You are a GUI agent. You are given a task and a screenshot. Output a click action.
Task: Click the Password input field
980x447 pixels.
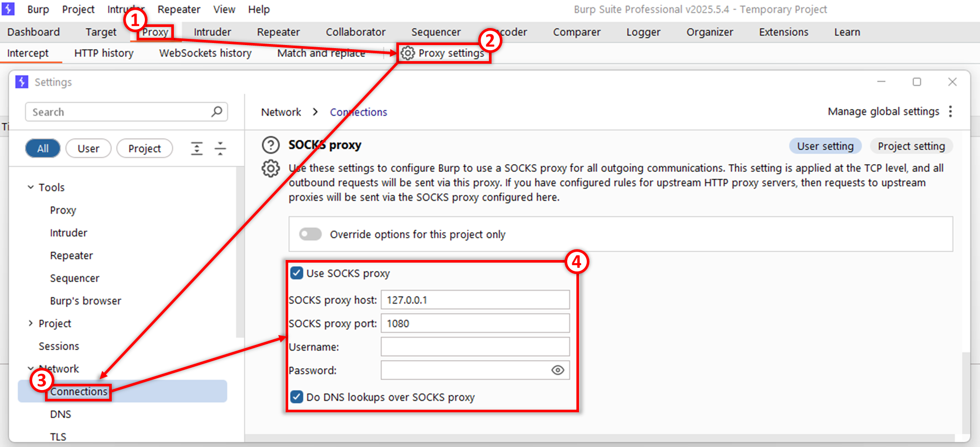pos(475,370)
